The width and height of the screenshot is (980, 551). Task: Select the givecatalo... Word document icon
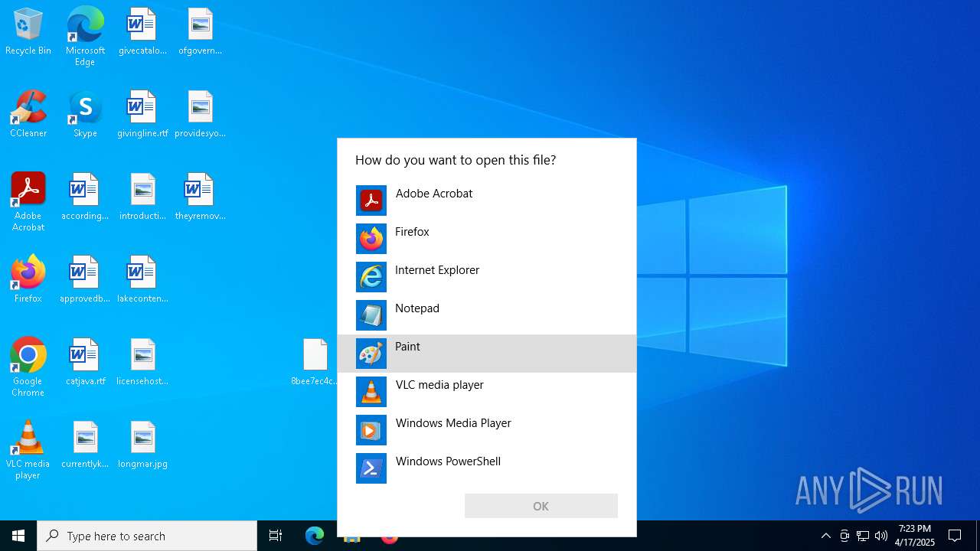[142, 32]
